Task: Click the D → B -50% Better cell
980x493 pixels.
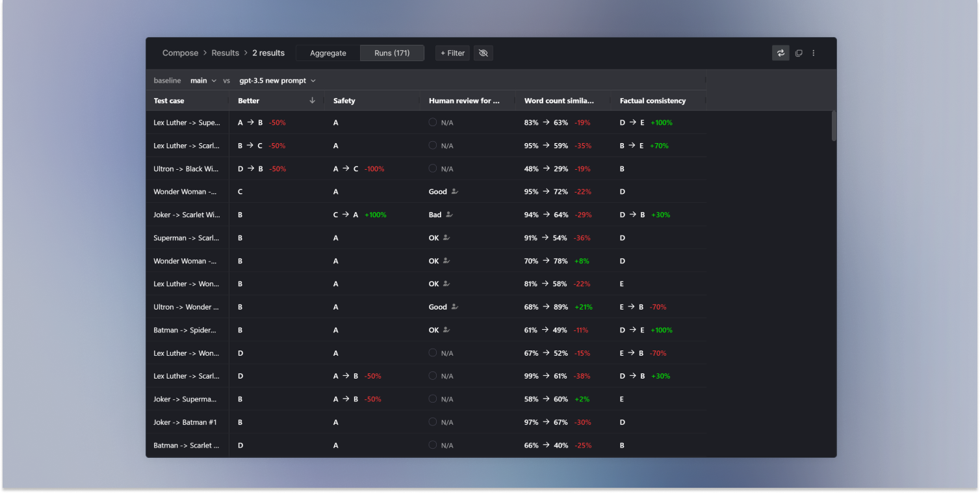Action: 262,168
